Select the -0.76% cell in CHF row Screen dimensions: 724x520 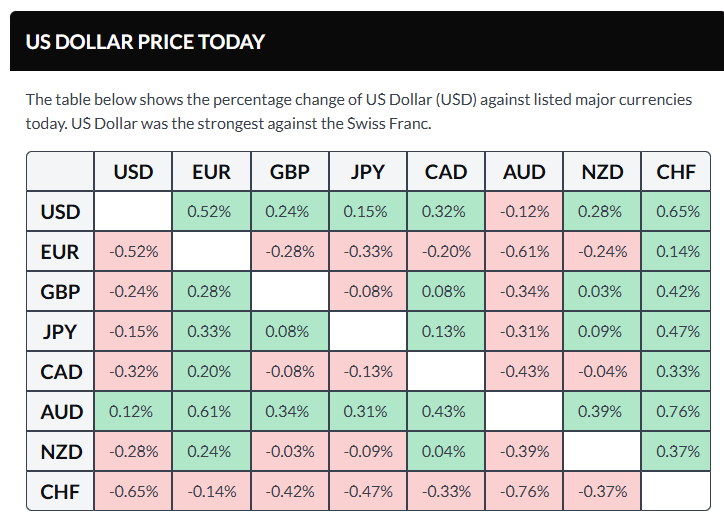(x=524, y=491)
